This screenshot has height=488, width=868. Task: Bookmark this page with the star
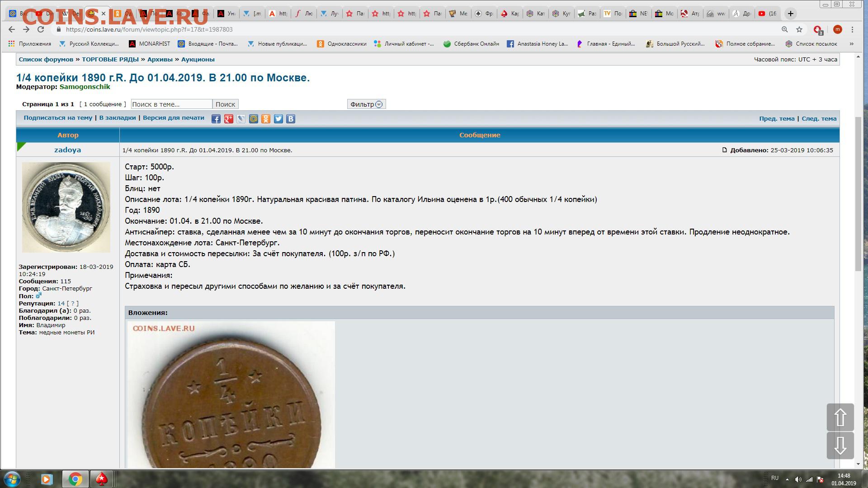799,29
